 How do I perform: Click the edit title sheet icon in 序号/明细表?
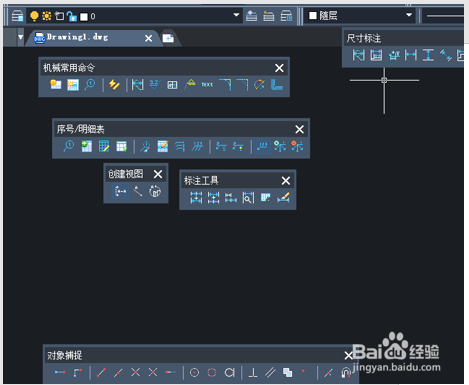pos(163,146)
